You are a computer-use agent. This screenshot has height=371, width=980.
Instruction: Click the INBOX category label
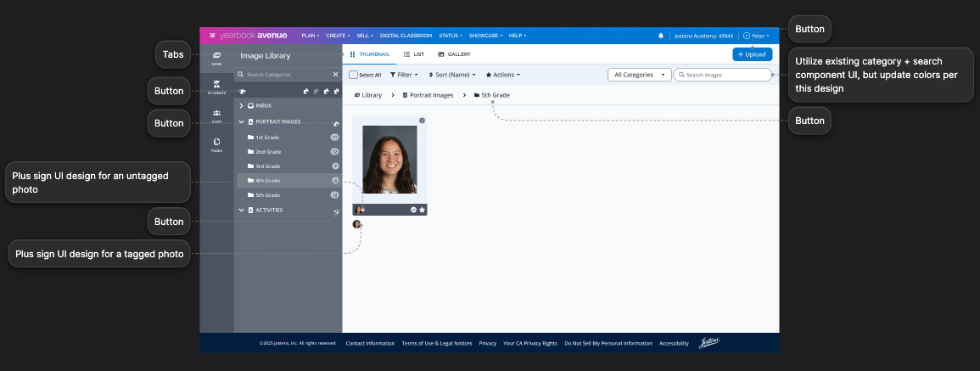[263, 106]
